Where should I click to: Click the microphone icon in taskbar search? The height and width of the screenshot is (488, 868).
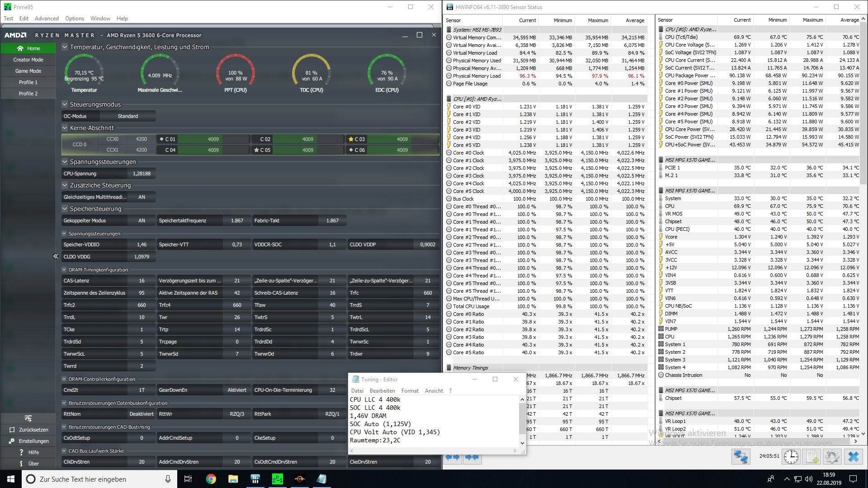(x=168, y=479)
